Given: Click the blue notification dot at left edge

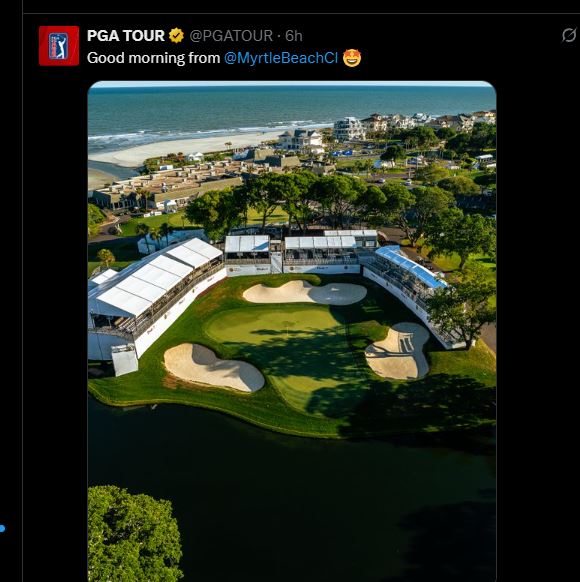Looking at the screenshot, I should click(2, 528).
